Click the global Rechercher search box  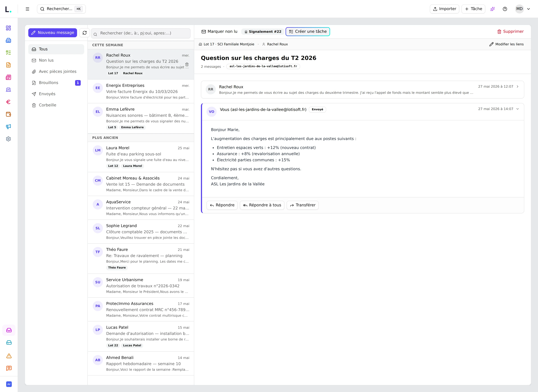[x=61, y=9]
